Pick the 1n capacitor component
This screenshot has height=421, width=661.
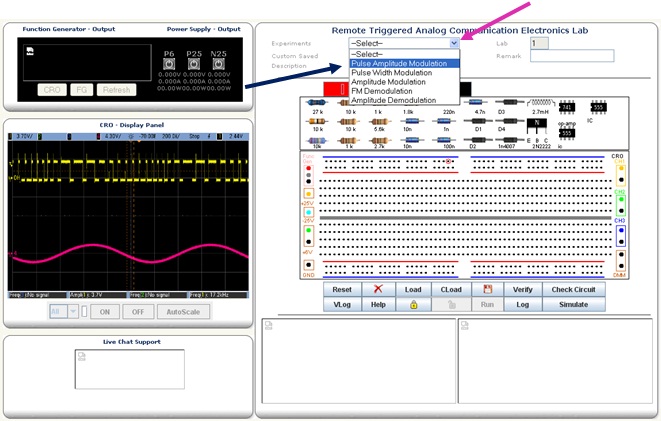tap(444, 122)
